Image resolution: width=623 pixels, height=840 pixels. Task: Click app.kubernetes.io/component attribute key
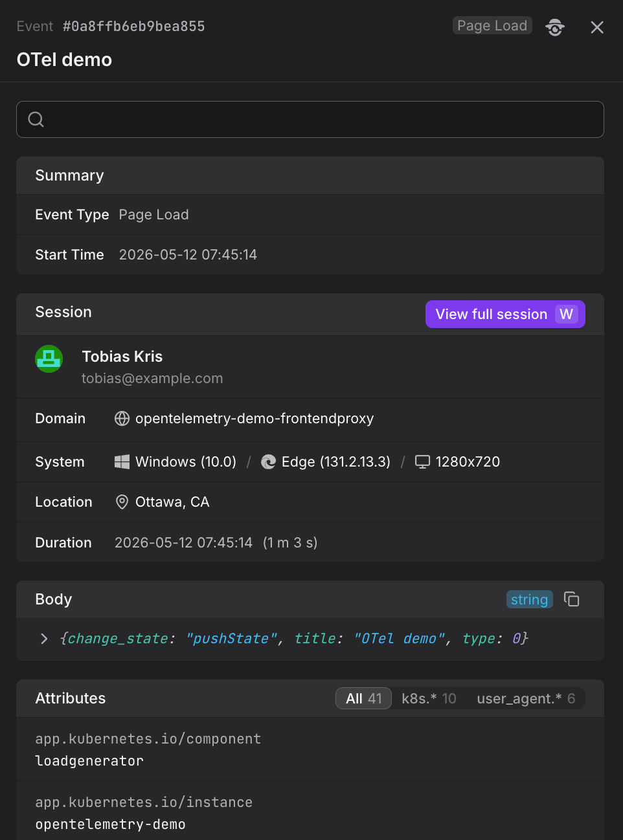pyautogui.click(x=148, y=739)
